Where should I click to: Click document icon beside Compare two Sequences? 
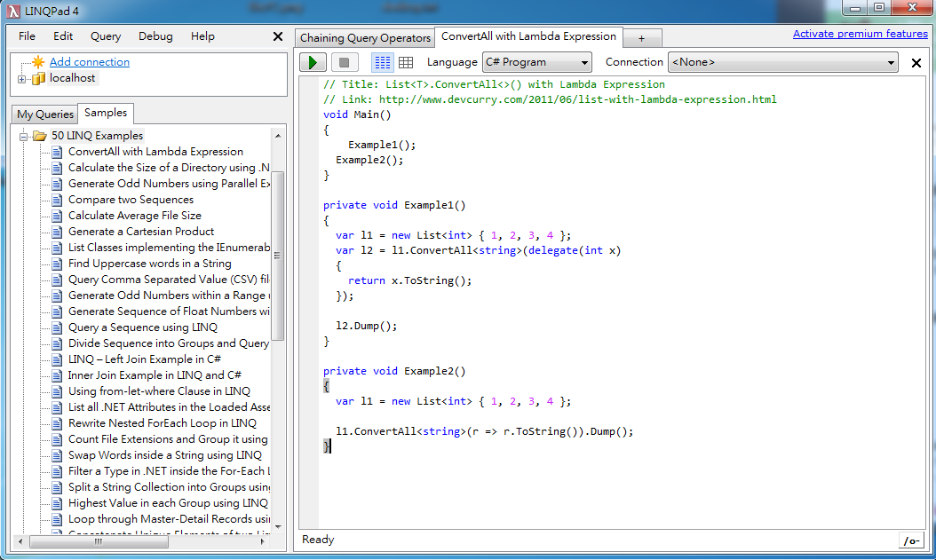[57, 200]
